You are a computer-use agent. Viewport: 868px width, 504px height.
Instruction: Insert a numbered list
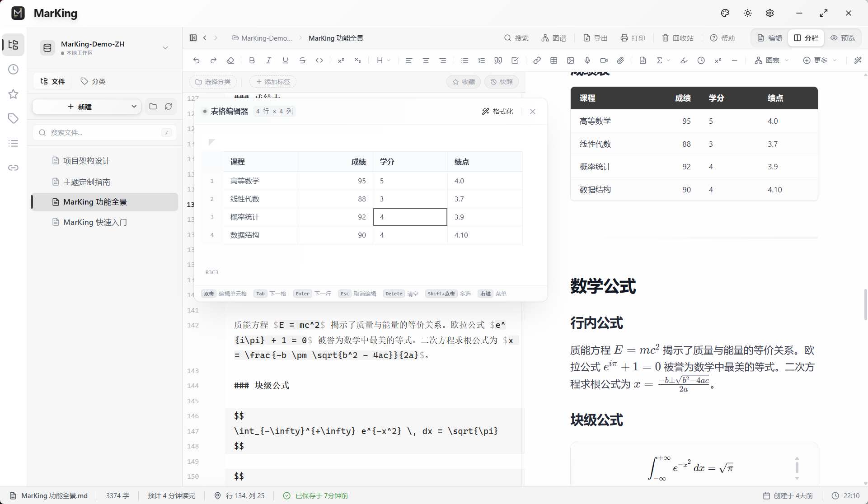point(482,61)
